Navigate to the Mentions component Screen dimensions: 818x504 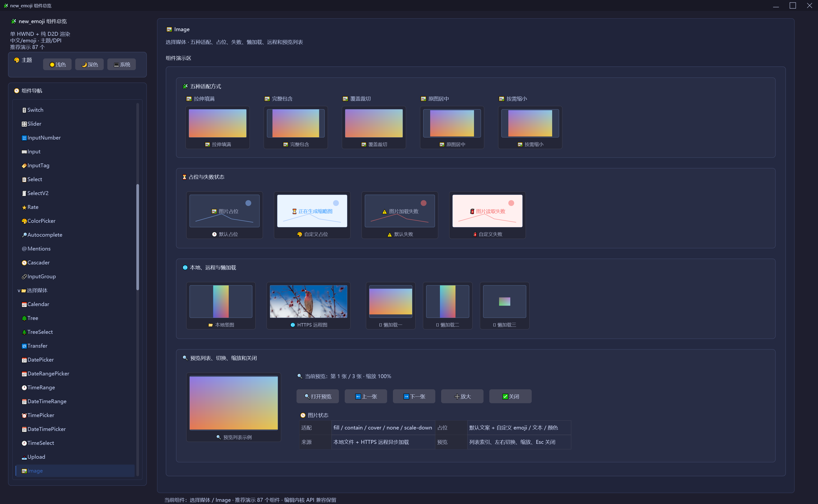(x=75, y=249)
